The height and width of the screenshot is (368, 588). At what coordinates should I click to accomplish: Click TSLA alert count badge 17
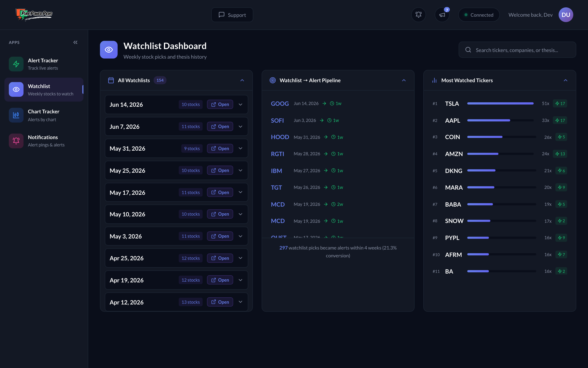[560, 104]
